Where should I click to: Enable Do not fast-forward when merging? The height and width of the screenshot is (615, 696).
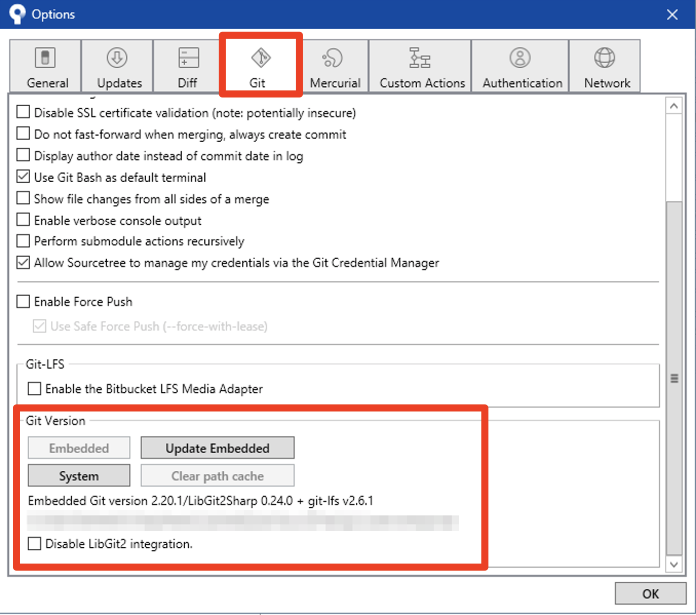click(23, 134)
